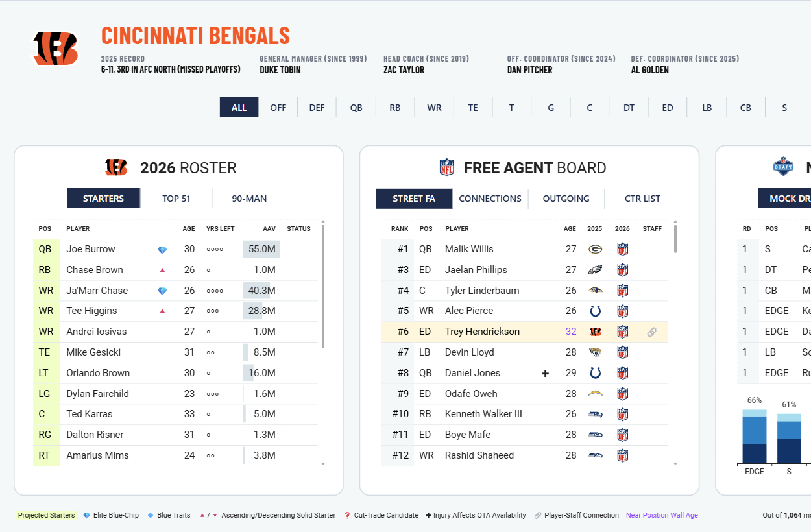Open the Connections free agent tab
This screenshot has height=532, width=811.
click(490, 199)
